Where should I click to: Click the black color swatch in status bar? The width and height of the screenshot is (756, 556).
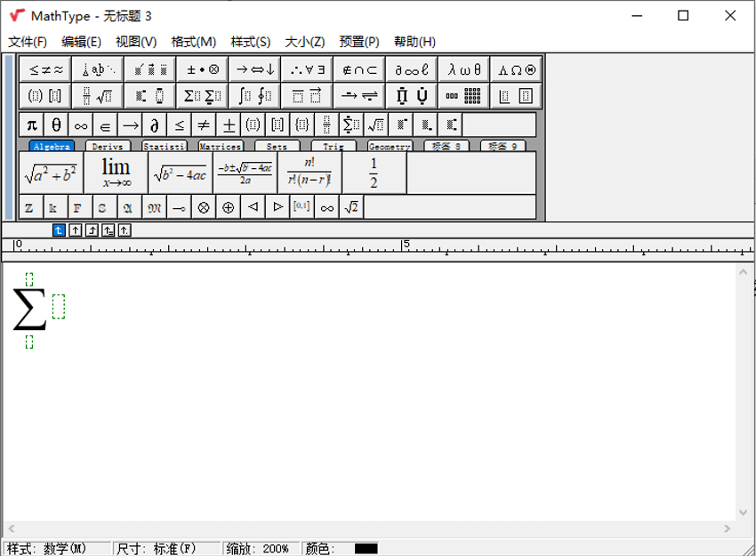click(x=365, y=549)
